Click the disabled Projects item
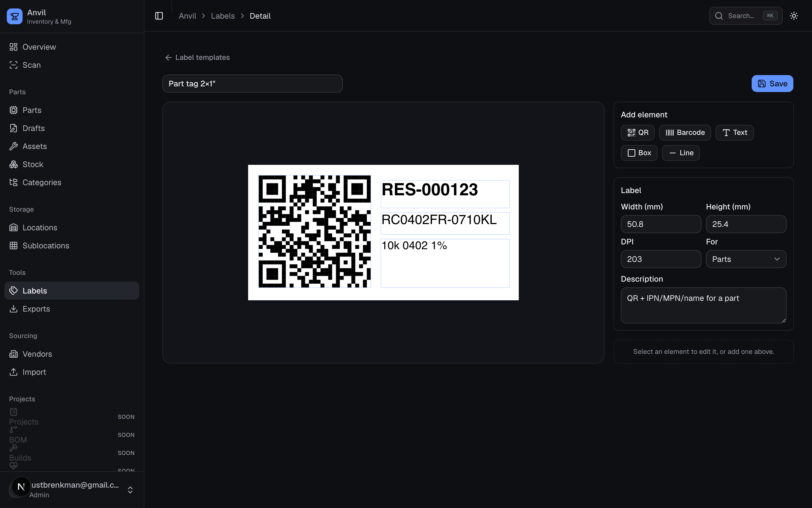Image resolution: width=812 pixels, height=508 pixels. click(72, 417)
